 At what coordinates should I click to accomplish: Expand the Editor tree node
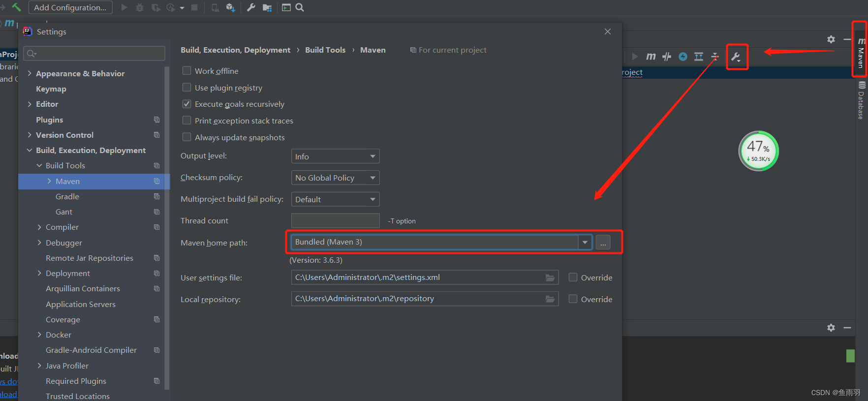(x=30, y=104)
